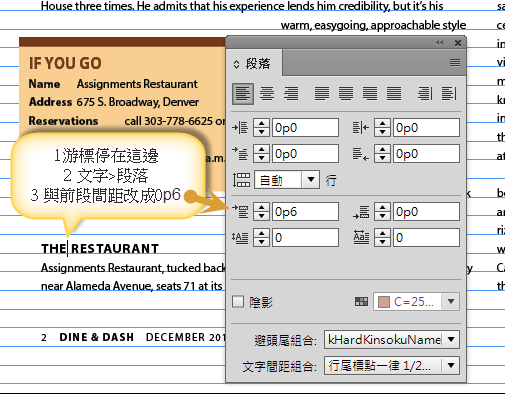Increase the left indent stepper value

261,123
